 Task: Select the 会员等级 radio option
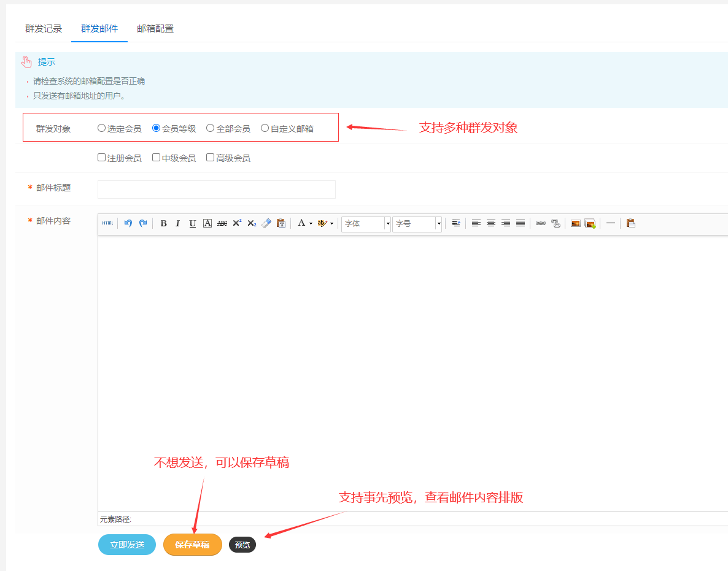click(x=156, y=128)
